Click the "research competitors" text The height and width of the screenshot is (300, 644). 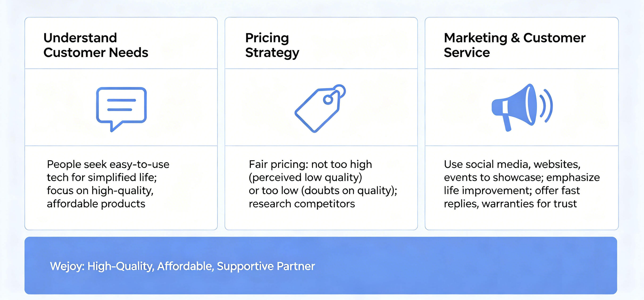(302, 204)
